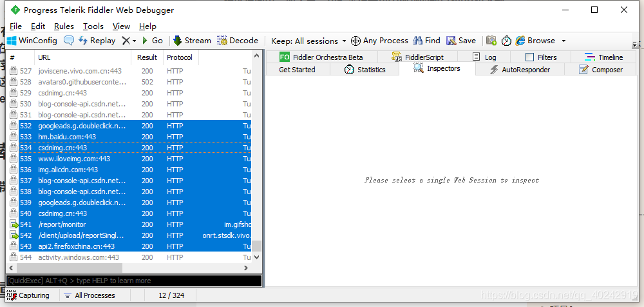Image resolution: width=644 pixels, height=307 pixels.
Task: Select session 535 www.iloveimg.com:443
Action: [x=129, y=159]
